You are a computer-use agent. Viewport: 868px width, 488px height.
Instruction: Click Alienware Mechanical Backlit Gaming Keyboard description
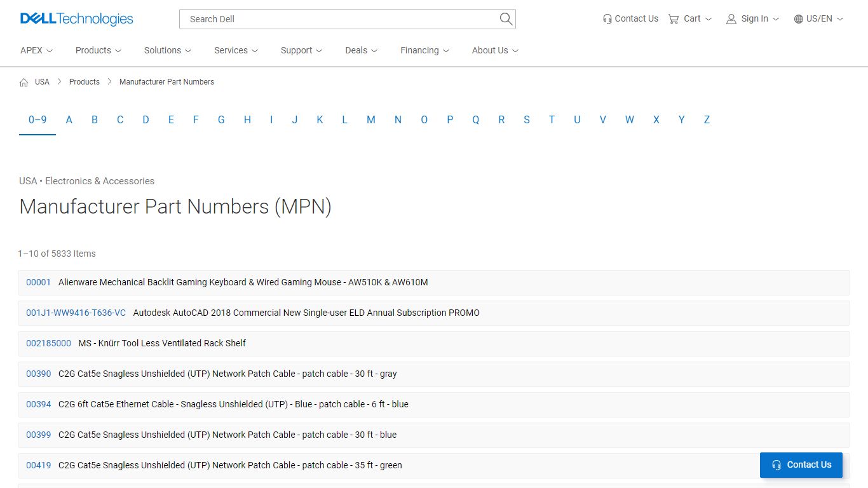243,282
